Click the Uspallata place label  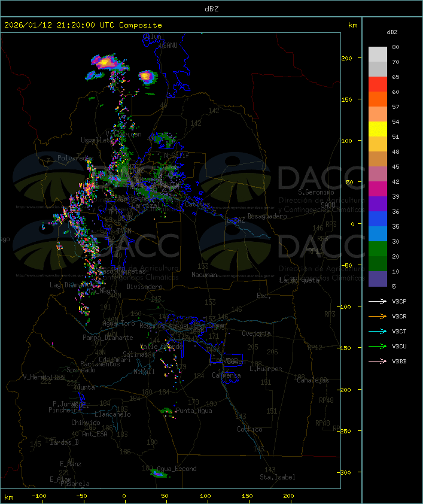pos(96,140)
